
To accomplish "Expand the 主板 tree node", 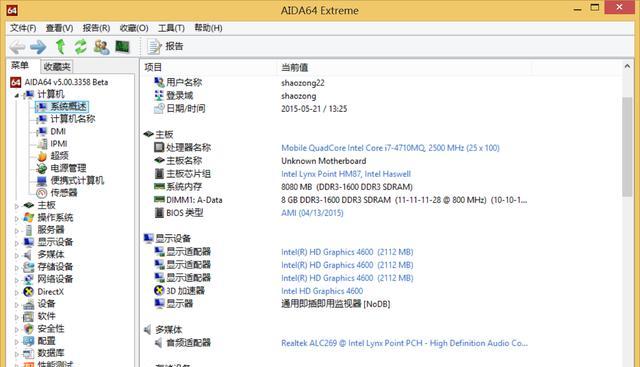I will point(17,206).
